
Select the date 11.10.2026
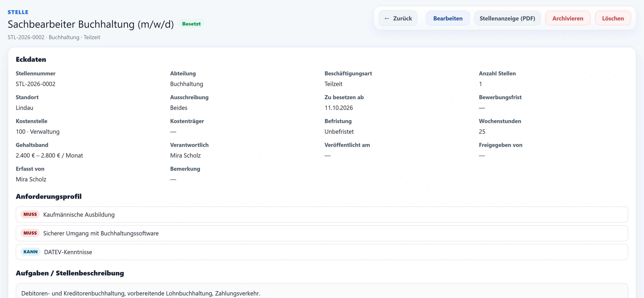point(339,108)
